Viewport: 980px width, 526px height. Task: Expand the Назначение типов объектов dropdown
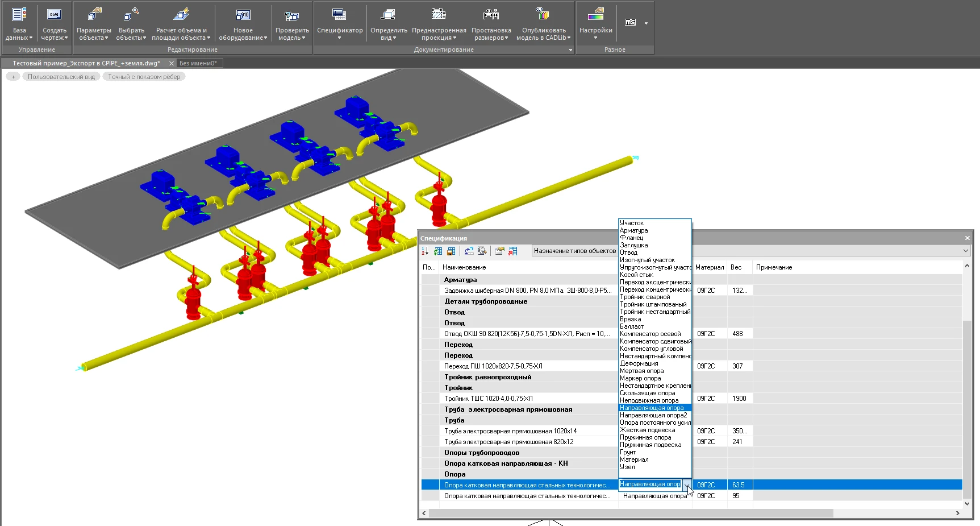[965, 251]
